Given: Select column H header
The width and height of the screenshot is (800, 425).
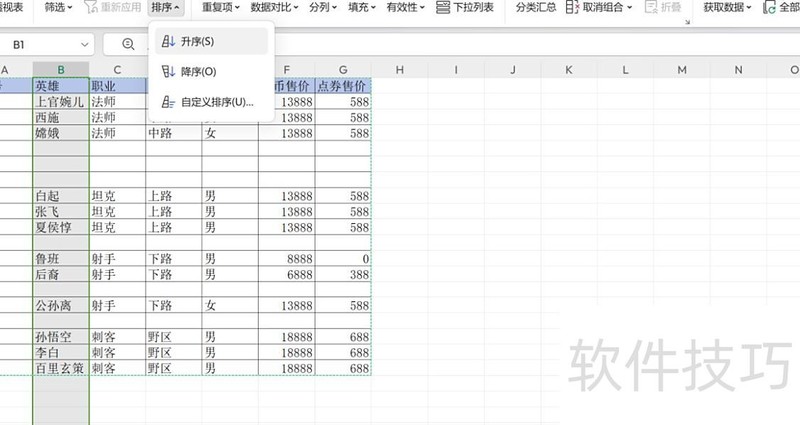Looking at the screenshot, I should (399, 70).
